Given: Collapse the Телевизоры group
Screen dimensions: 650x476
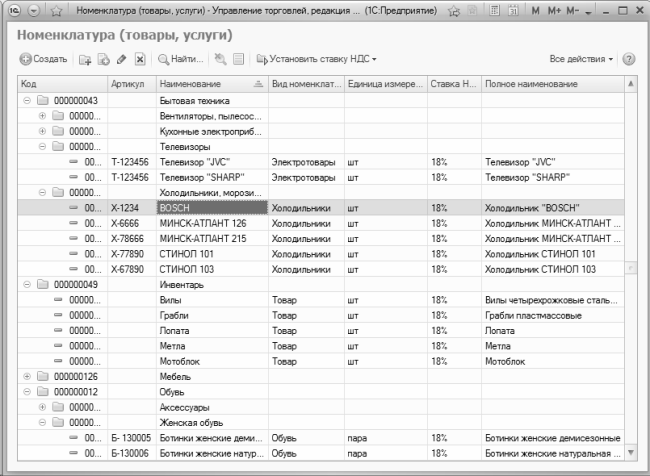Looking at the screenshot, I should pyautogui.click(x=42, y=146).
